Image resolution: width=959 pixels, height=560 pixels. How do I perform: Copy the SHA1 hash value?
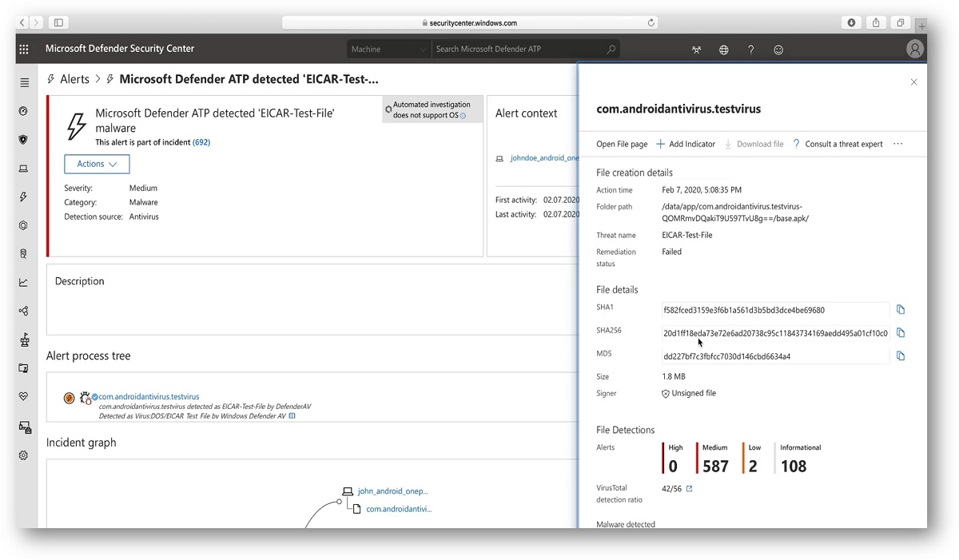901,309
